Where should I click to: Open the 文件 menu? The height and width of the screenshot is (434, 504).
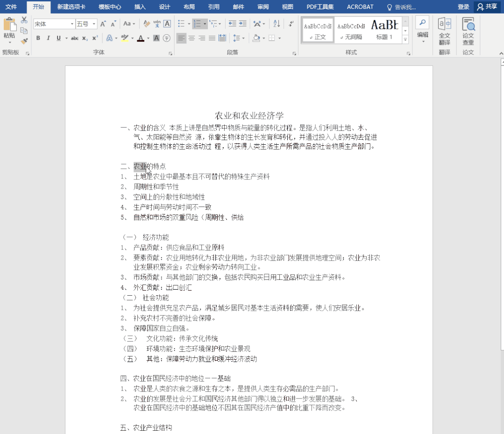[x=11, y=7]
